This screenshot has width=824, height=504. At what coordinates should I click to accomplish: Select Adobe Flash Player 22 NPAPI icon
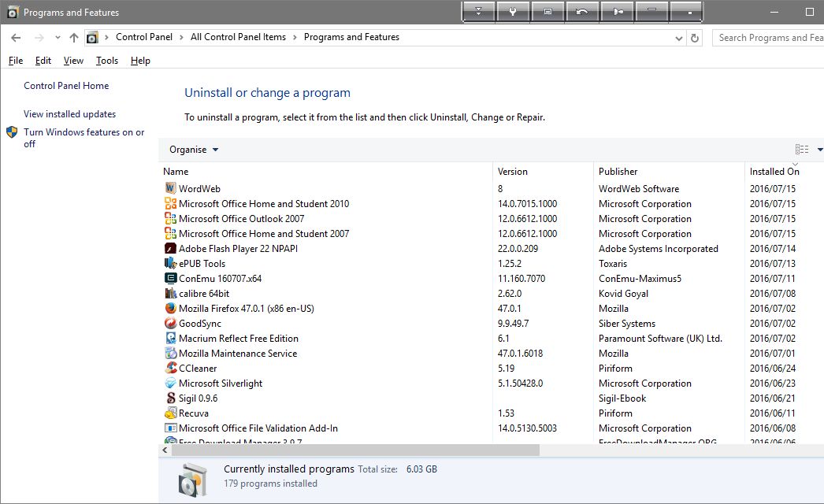point(170,248)
